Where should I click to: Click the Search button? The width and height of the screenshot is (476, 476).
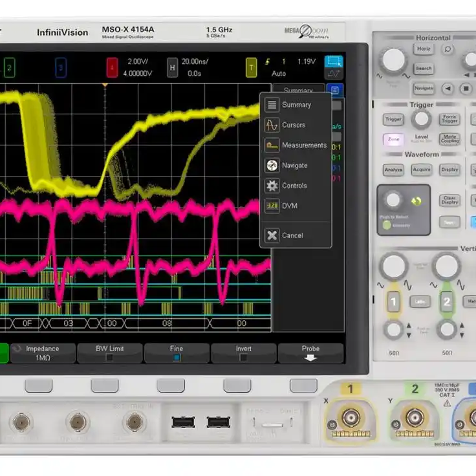[x=424, y=69]
